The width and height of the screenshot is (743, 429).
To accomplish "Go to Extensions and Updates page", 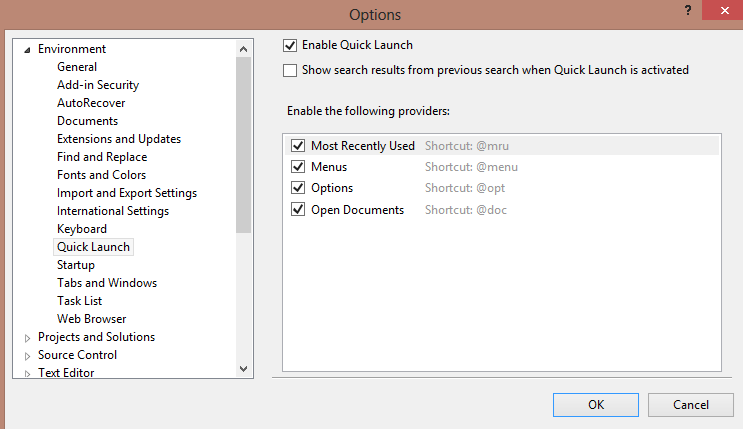I will 119,139.
